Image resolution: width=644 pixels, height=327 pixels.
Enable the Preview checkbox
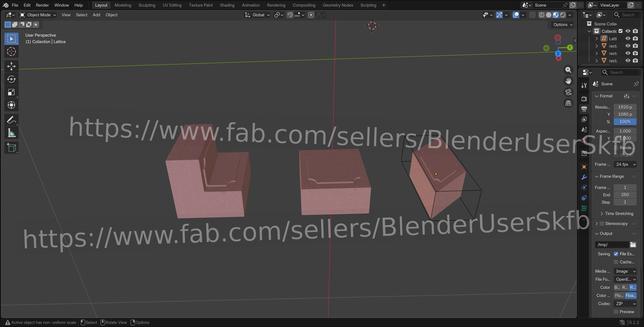tap(616, 312)
